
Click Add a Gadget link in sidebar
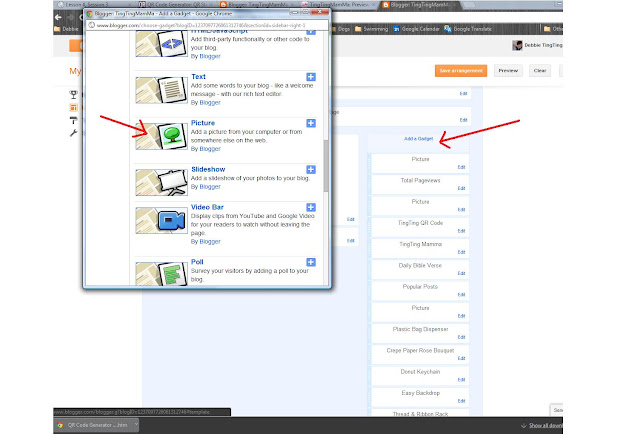[x=418, y=139]
